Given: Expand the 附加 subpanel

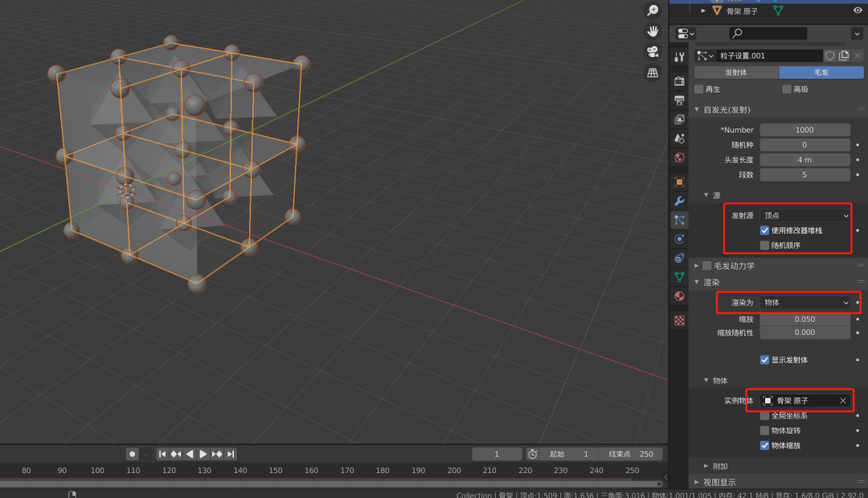Looking at the screenshot, I should pyautogui.click(x=706, y=466).
